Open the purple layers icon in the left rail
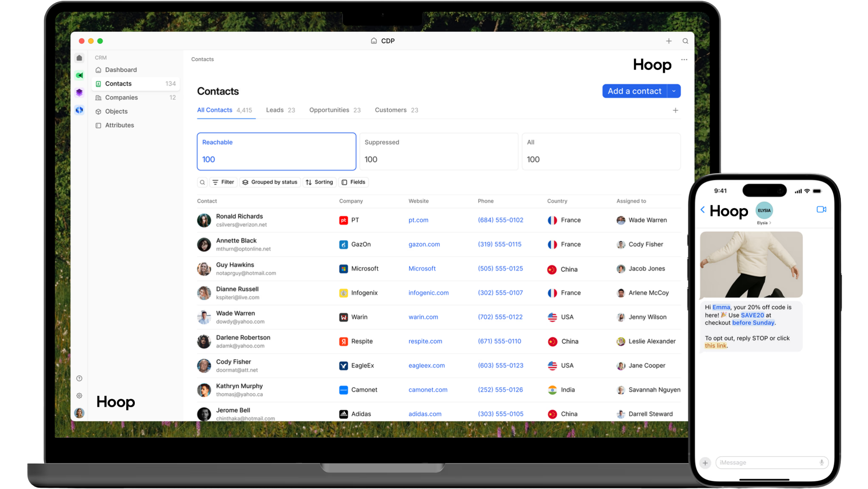The height and width of the screenshot is (489, 868). coord(79,92)
